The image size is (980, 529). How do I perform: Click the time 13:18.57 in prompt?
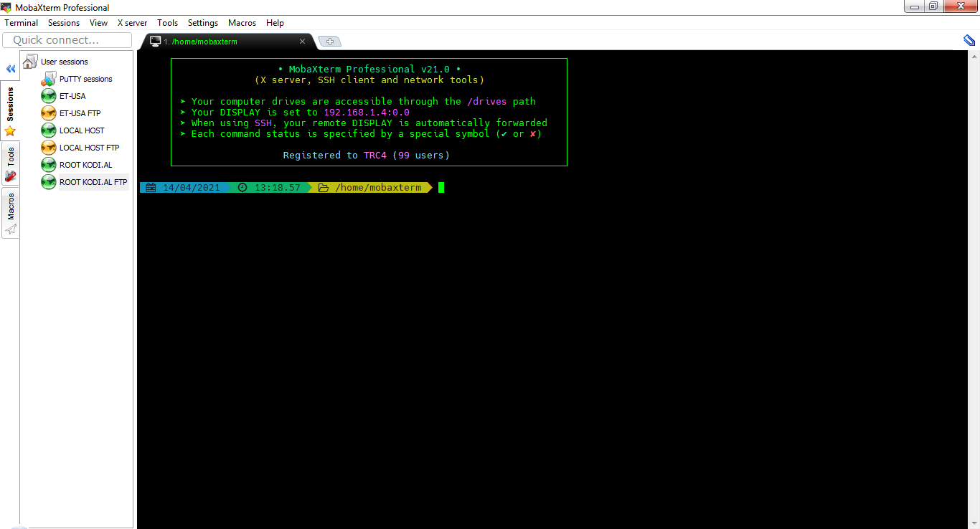tap(278, 188)
